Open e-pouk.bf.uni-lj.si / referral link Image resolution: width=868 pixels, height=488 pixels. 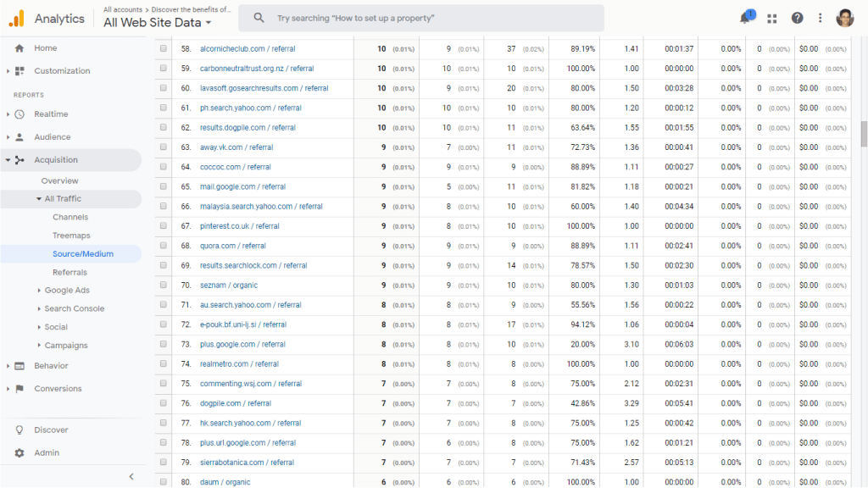[243, 324]
